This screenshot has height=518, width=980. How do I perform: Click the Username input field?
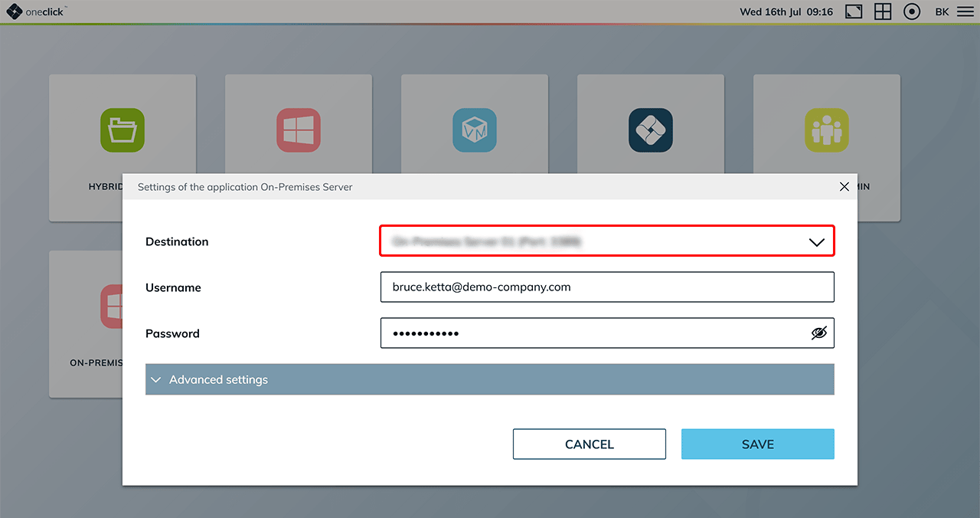(x=606, y=287)
